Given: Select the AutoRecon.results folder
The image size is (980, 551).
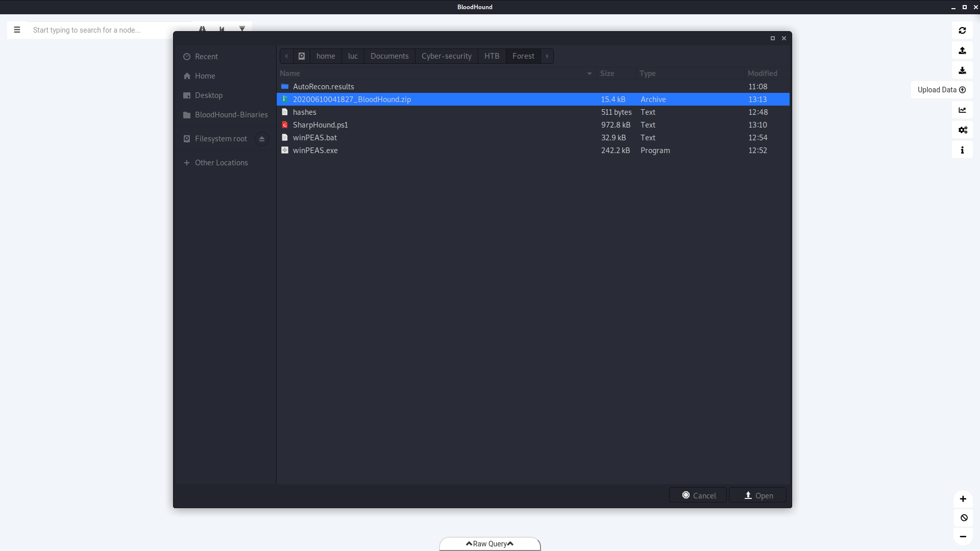Looking at the screenshot, I should [x=533, y=87].
